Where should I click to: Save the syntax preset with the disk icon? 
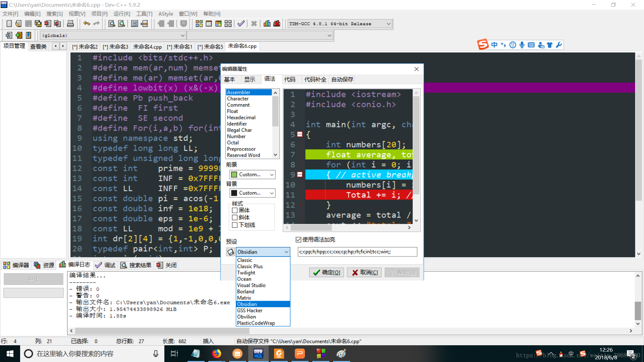[230, 252]
